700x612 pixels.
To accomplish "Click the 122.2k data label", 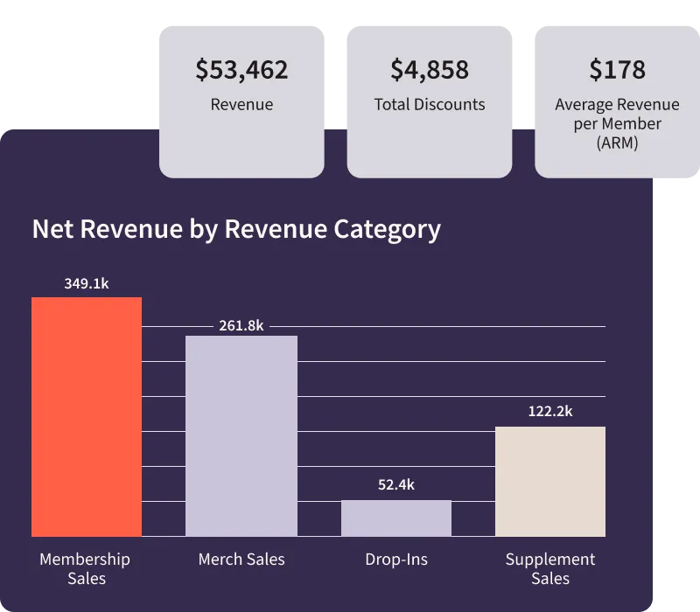I will pos(550,411).
